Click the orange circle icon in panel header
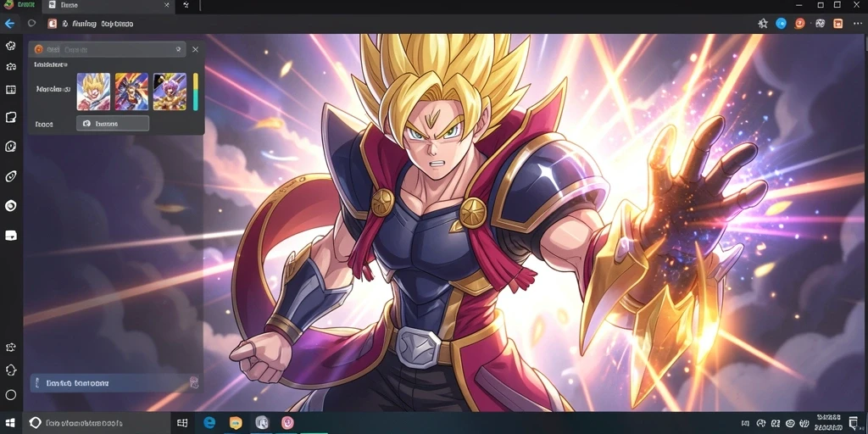 (x=38, y=49)
